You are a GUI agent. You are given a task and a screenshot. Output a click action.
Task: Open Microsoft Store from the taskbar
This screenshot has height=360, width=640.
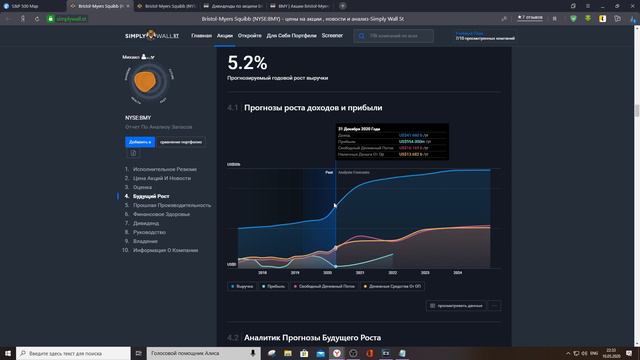(304, 353)
